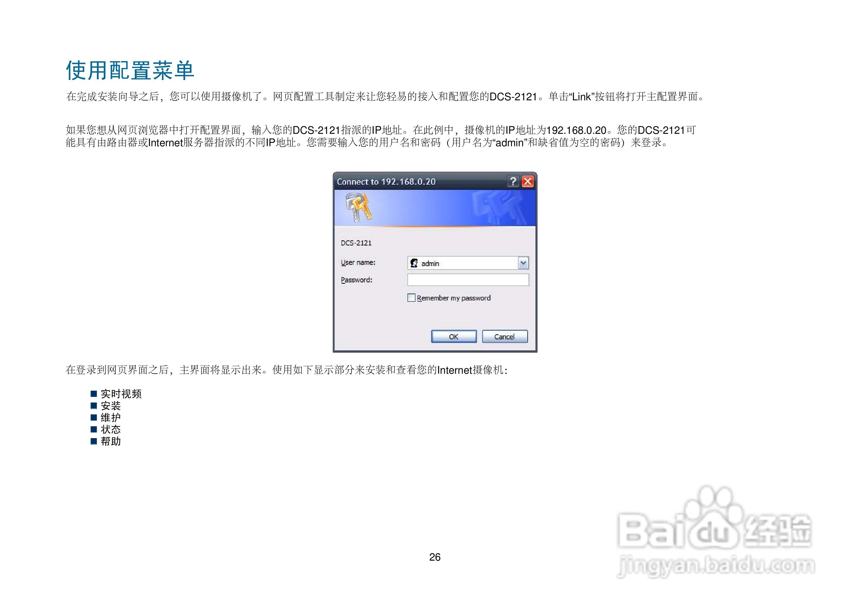The height and width of the screenshot is (614, 868).
Task: Click the jingyan.baidu.com watermark link
Action: [716, 566]
